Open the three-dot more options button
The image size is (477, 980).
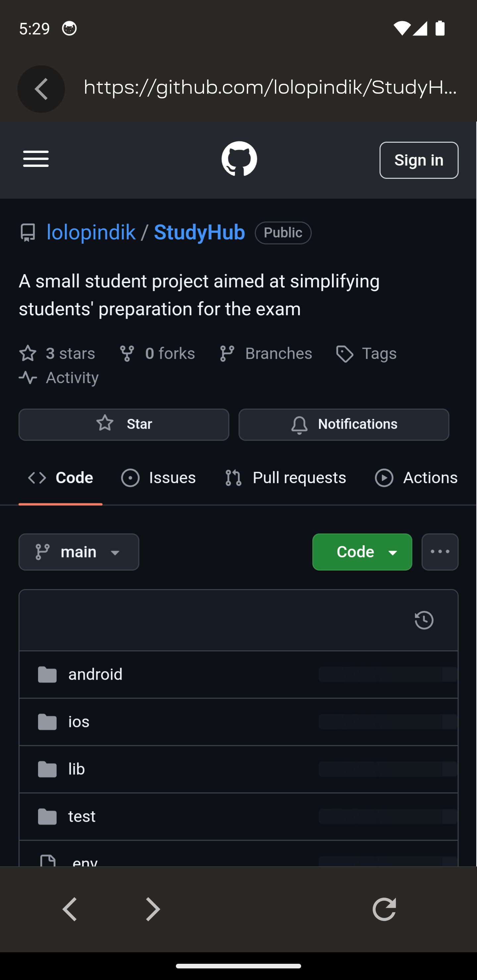(440, 552)
